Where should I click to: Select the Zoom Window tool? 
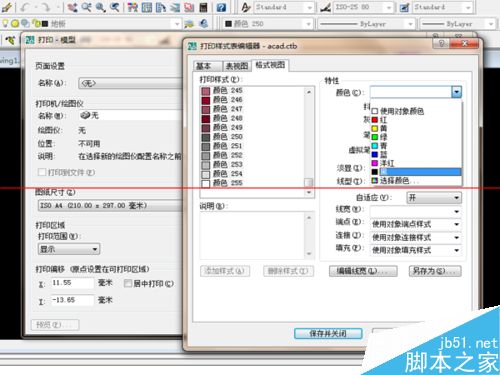(x=100, y=7)
